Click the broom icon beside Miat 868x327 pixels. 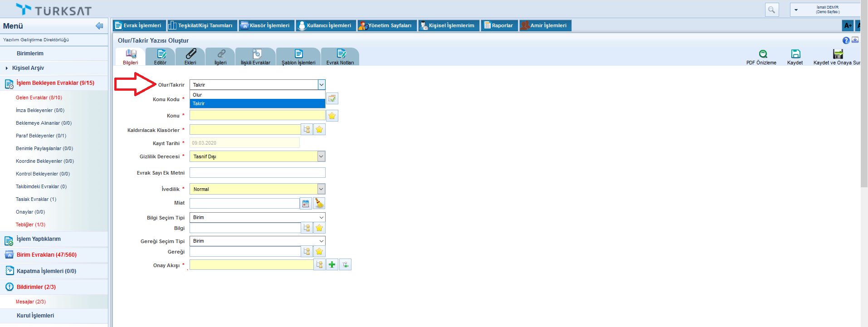pyautogui.click(x=319, y=203)
